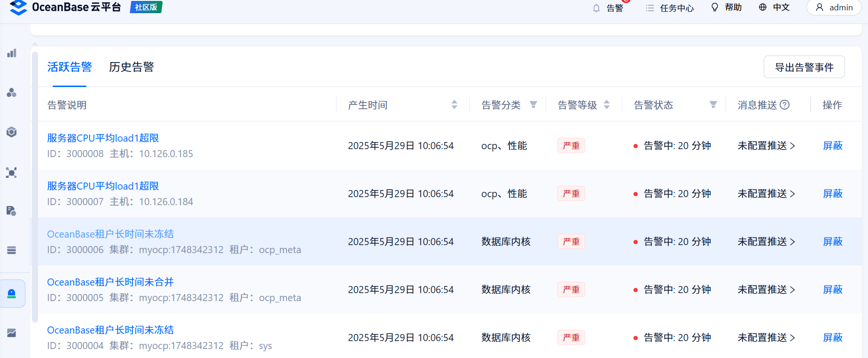The height and width of the screenshot is (358, 868).
Task: Open the document backup sidebar icon
Action: point(12,211)
